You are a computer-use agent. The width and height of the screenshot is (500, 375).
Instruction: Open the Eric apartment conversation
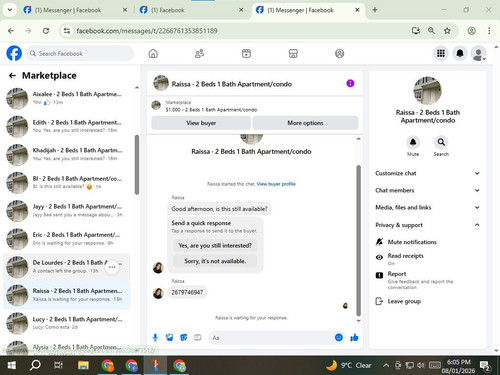[x=67, y=239]
